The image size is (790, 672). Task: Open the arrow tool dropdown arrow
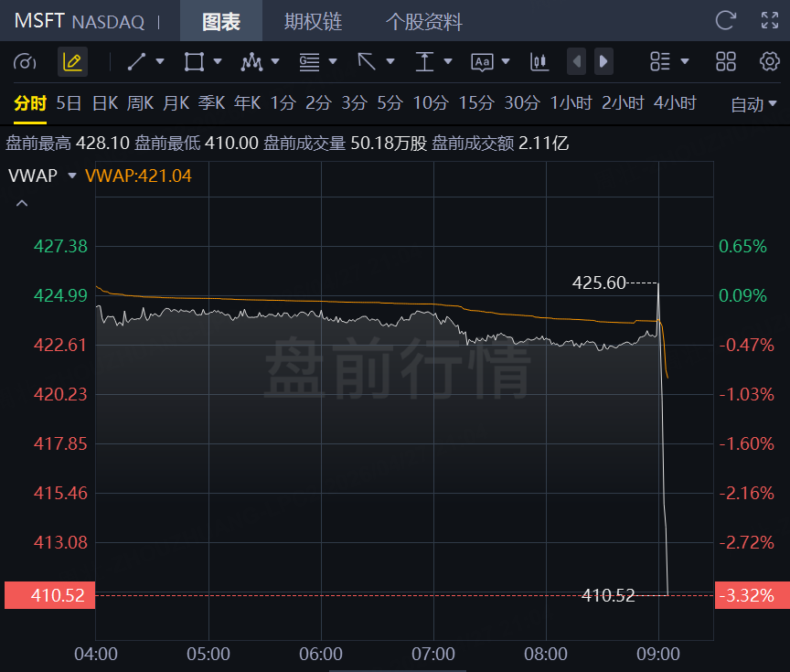pos(390,61)
